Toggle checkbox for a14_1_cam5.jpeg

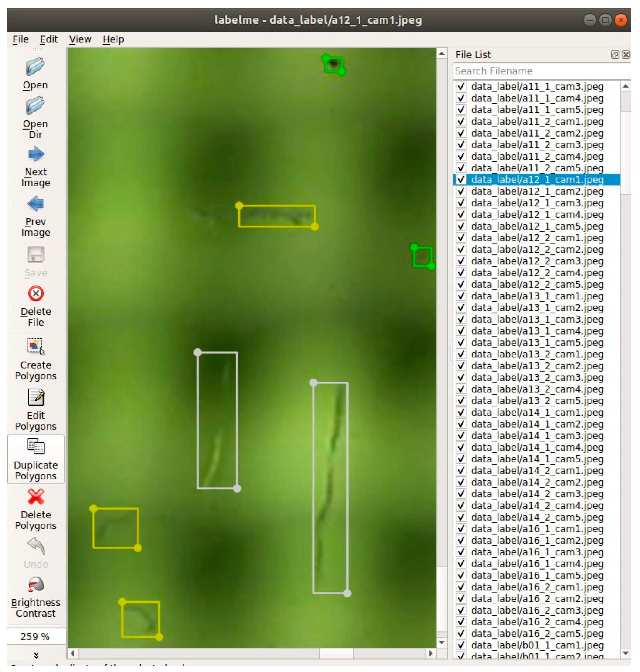(461, 459)
